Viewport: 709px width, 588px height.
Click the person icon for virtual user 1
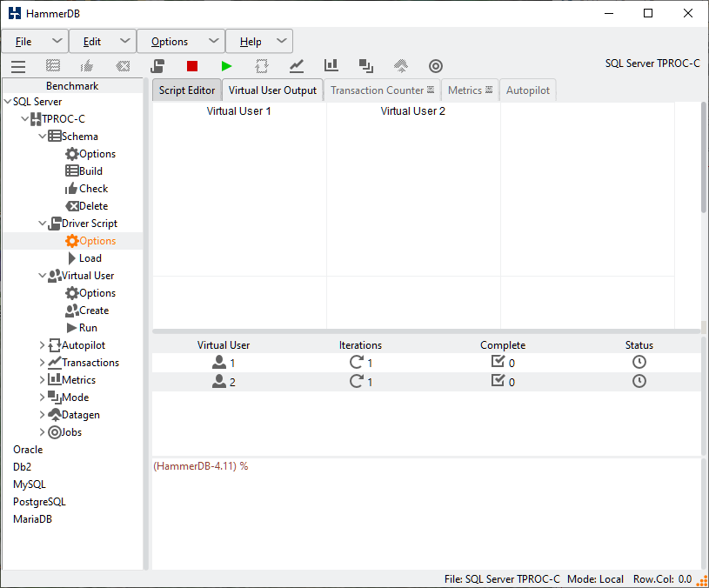click(x=219, y=362)
